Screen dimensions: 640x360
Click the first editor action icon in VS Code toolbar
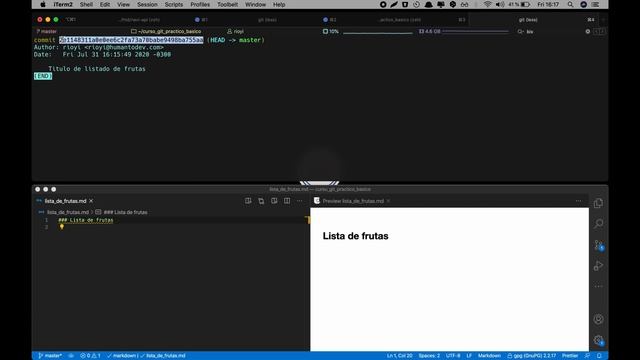(x=248, y=201)
